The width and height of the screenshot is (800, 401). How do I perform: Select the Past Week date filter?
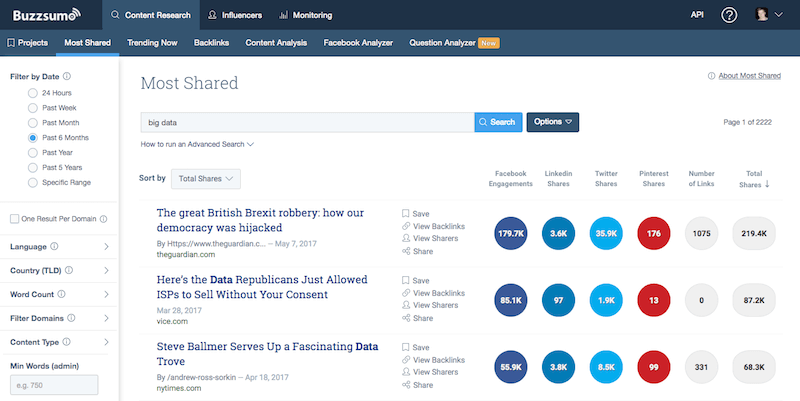pyautogui.click(x=33, y=107)
